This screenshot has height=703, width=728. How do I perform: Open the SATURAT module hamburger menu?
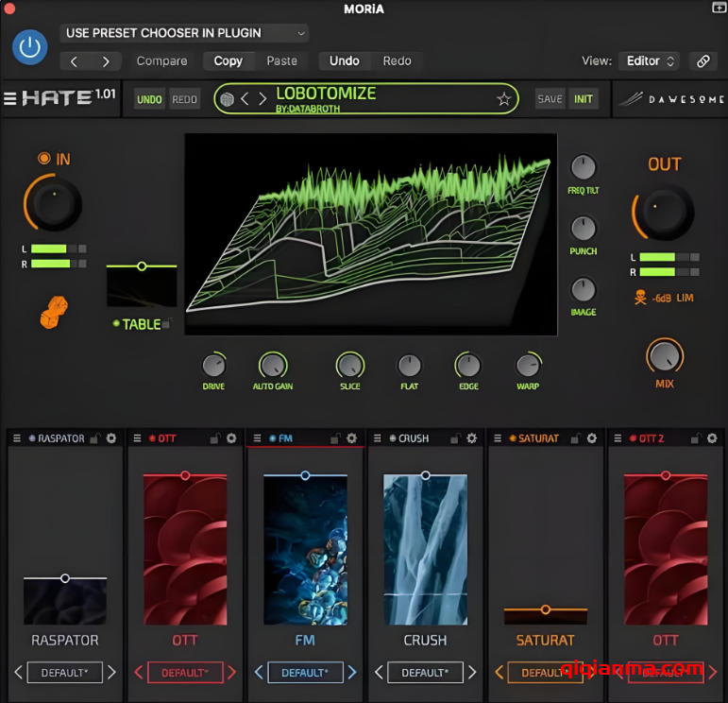(x=498, y=438)
